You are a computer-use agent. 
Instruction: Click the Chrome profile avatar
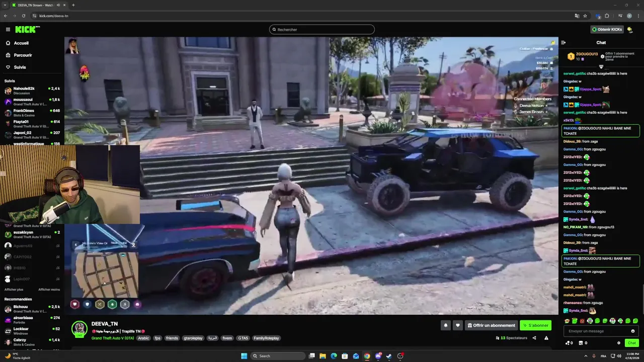629,16
